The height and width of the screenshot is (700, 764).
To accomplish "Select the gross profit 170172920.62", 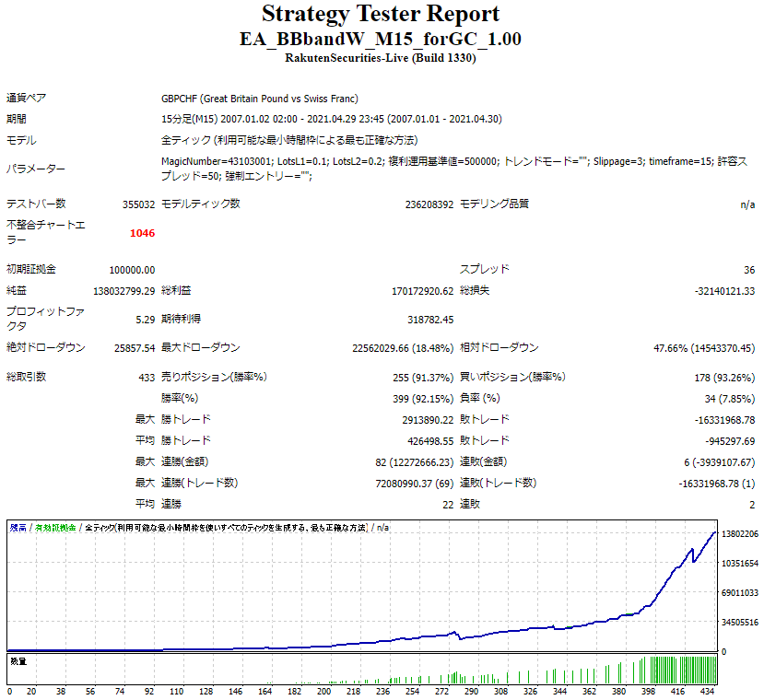I will click(x=422, y=291).
